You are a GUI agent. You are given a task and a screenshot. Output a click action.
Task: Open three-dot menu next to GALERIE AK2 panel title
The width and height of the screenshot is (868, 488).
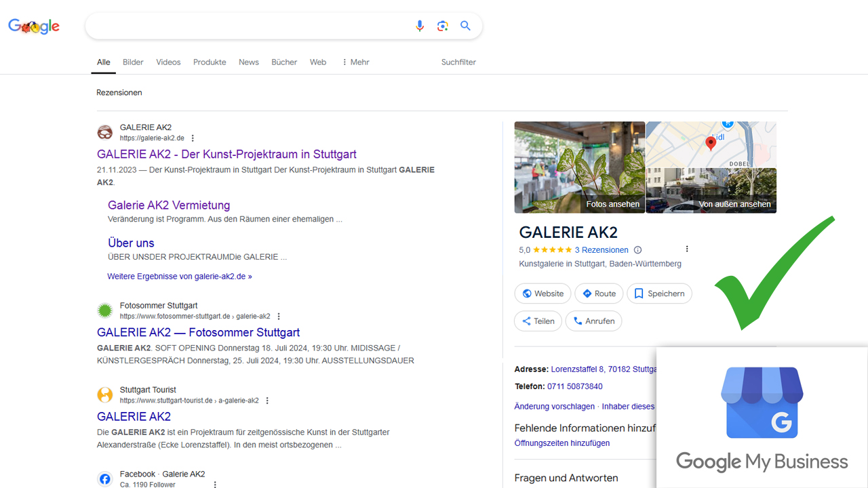pyautogui.click(x=687, y=249)
